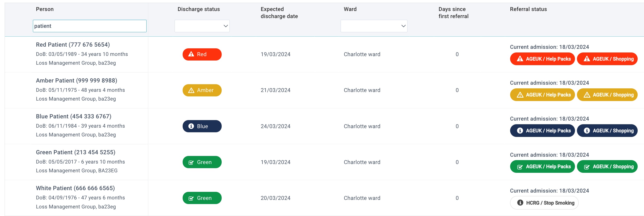Click the HCRG / Stop Smoking referral badge
Screen dimensions: 644x216
[544, 203]
